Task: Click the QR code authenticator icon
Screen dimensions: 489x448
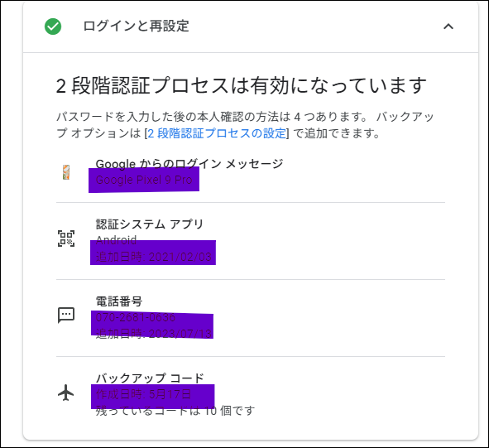Action: (66, 238)
